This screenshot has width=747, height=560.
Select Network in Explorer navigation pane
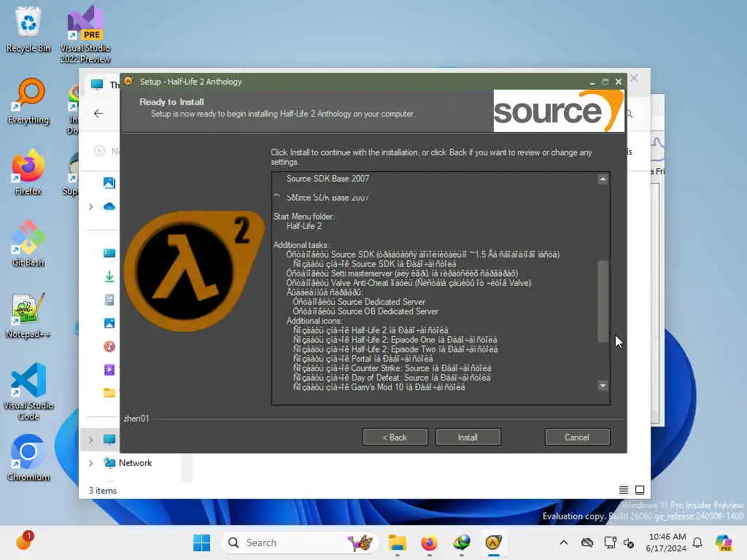135,463
